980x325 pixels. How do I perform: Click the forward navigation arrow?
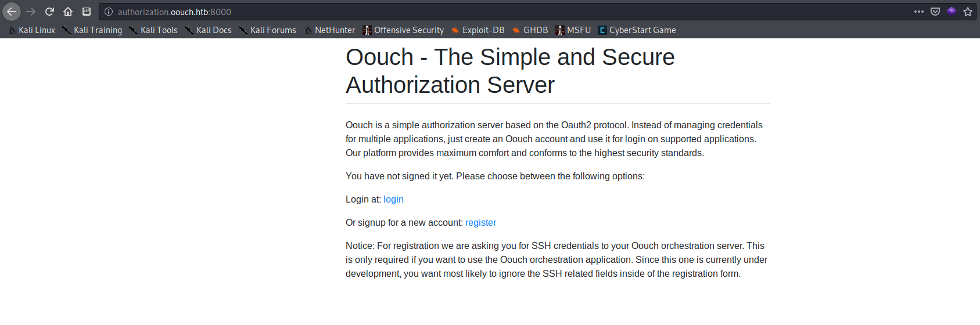(31, 12)
